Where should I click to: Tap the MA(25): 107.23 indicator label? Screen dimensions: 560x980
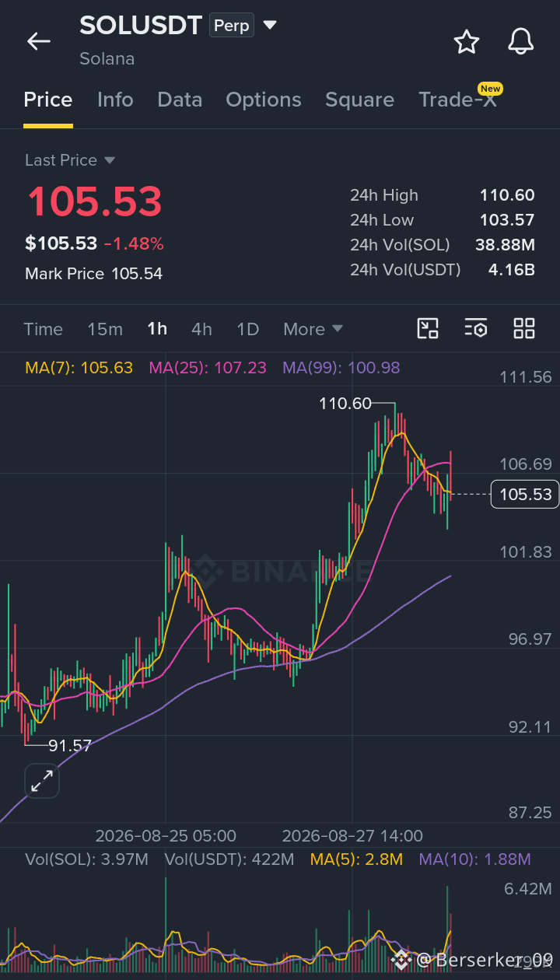[x=208, y=368]
